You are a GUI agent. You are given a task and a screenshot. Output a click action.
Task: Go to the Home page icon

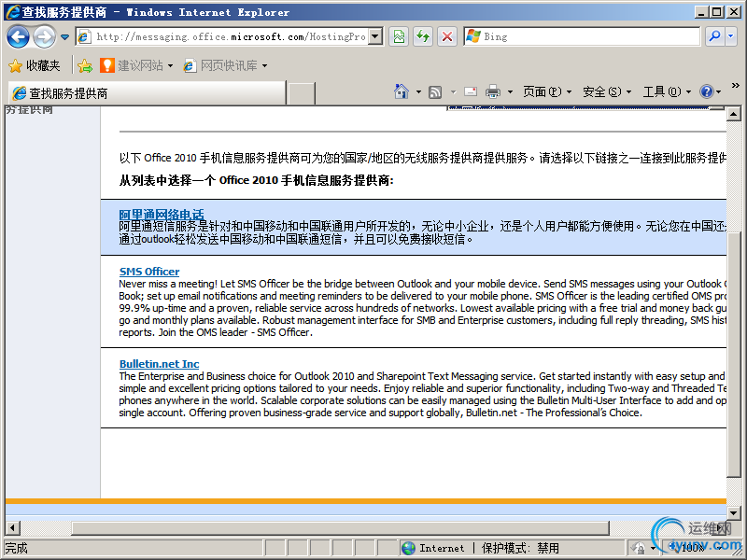(402, 91)
